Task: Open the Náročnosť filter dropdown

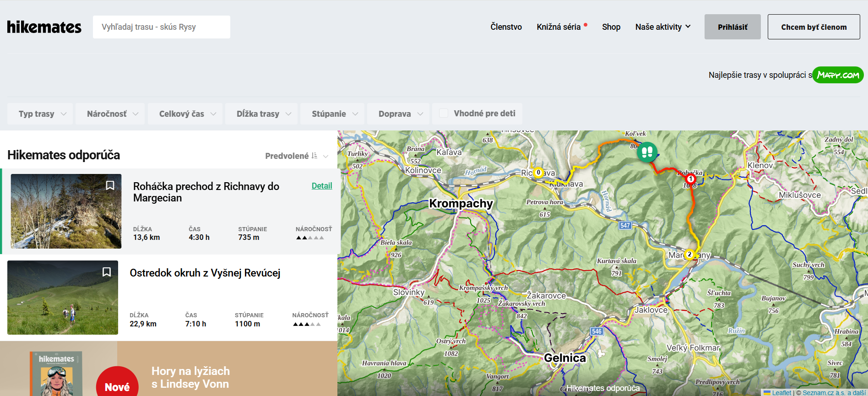Action: pos(112,114)
